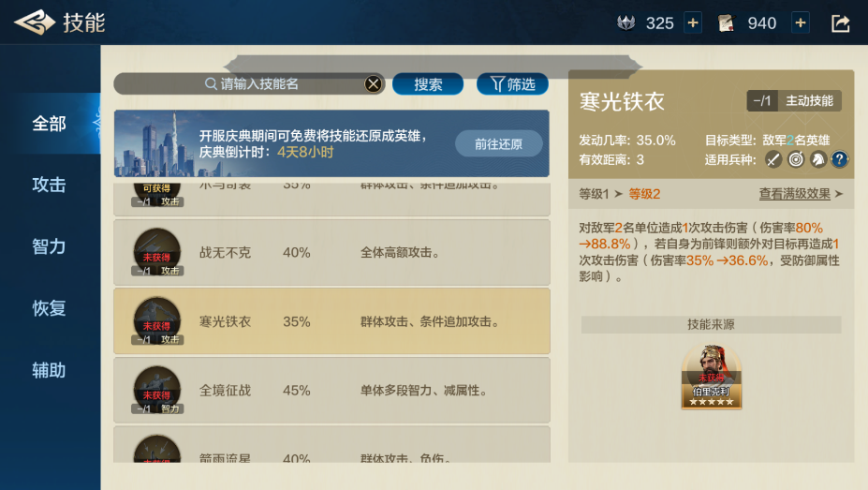Add more scroll currency with plus button
Screen dimensions: 868x490
pos(800,22)
